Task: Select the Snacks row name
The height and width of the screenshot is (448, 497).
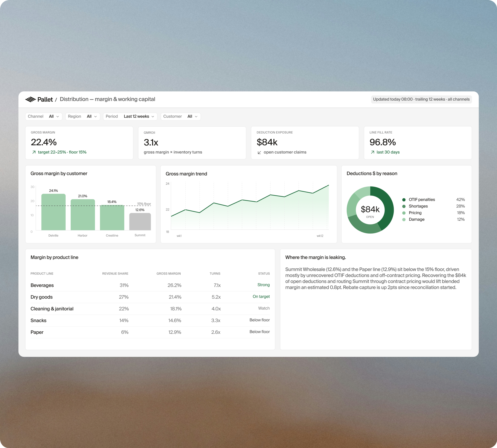Action: click(x=38, y=321)
